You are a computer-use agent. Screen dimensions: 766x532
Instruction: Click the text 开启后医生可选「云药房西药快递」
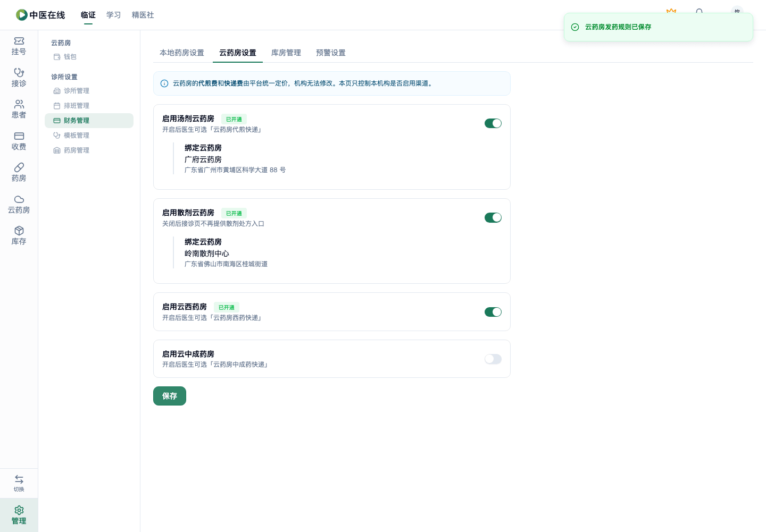click(213, 318)
